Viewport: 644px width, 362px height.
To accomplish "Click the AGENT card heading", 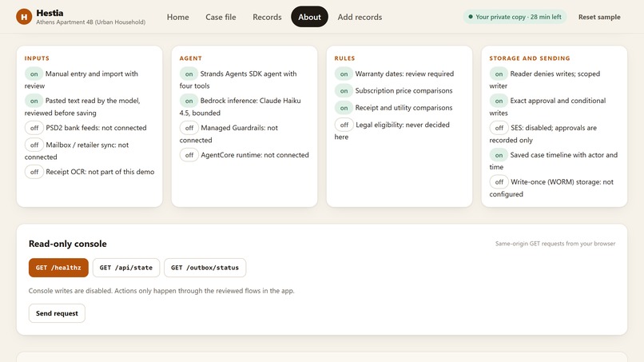I will (x=191, y=58).
